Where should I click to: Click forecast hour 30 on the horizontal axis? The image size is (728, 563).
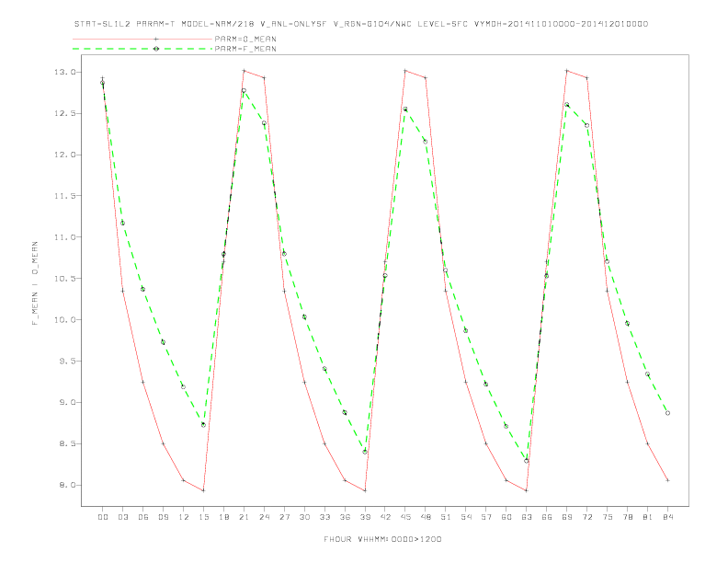coord(304,517)
